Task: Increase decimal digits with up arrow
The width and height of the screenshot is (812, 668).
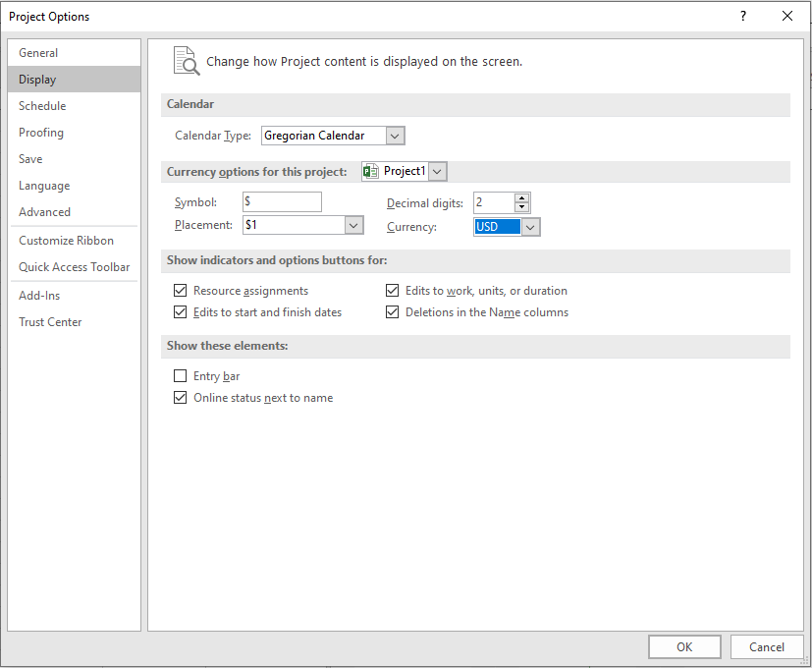Action: coord(521,197)
